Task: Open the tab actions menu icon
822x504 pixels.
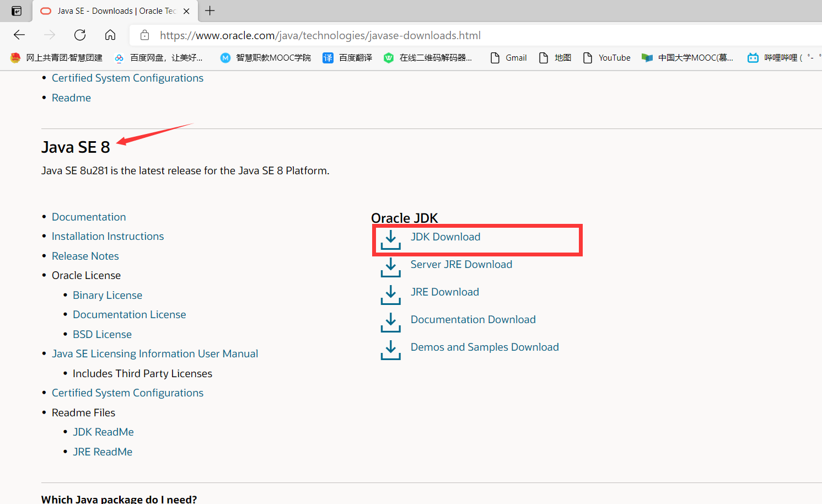Action: [17, 11]
